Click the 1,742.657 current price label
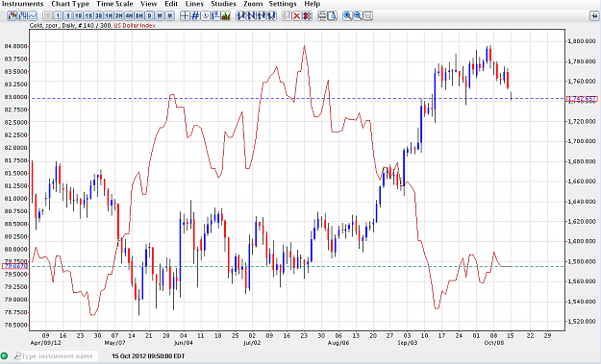The image size is (601, 364). pos(582,99)
